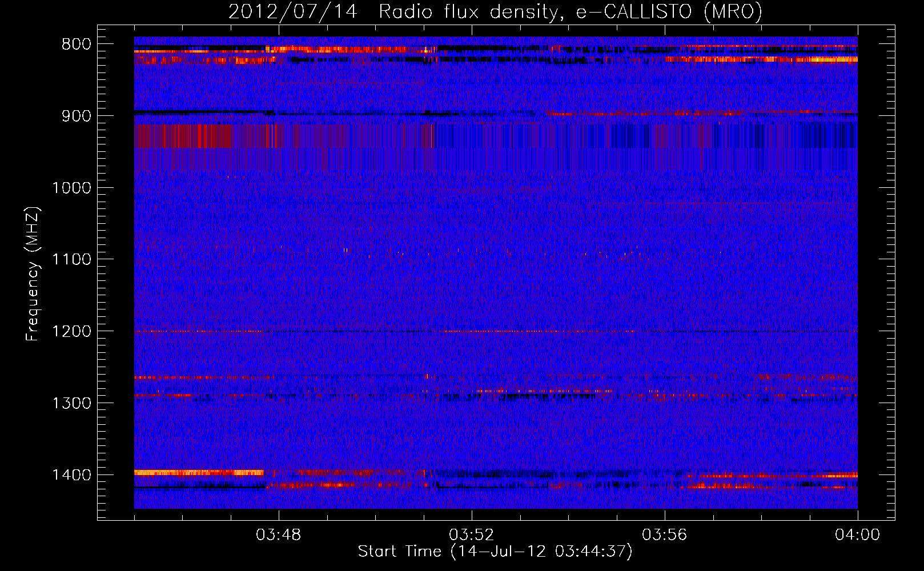Click the 1000 frequency tick label
The width and height of the screenshot is (924, 571).
(x=71, y=188)
